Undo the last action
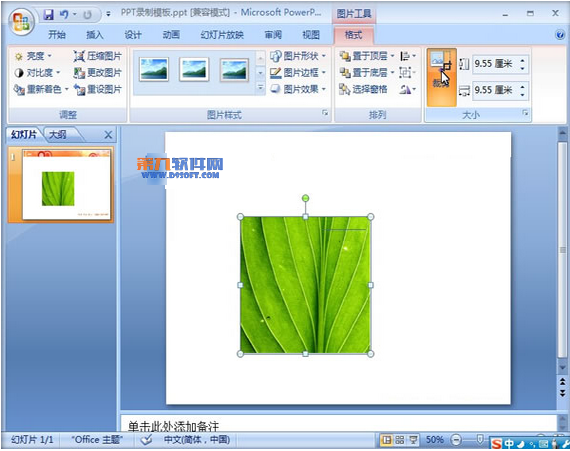The height and width of the screenshot is (451, 570). (x=64, y=15)
